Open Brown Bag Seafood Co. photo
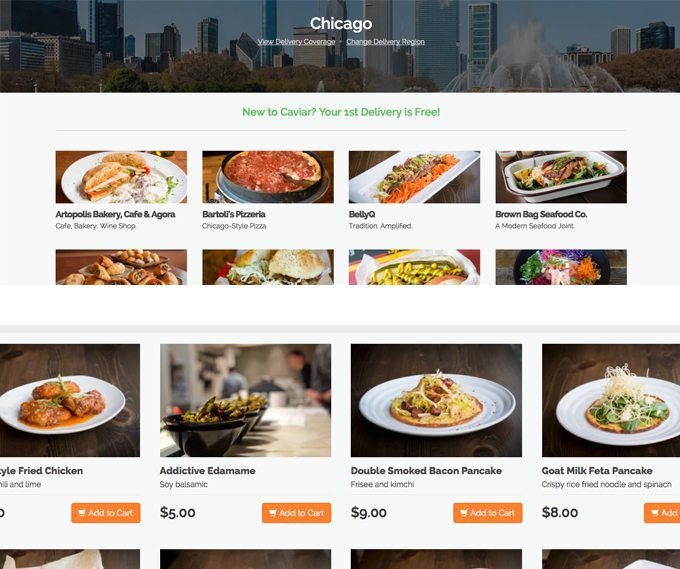The height and width of the screenshot is (569, 680). [x=561, y=177]
